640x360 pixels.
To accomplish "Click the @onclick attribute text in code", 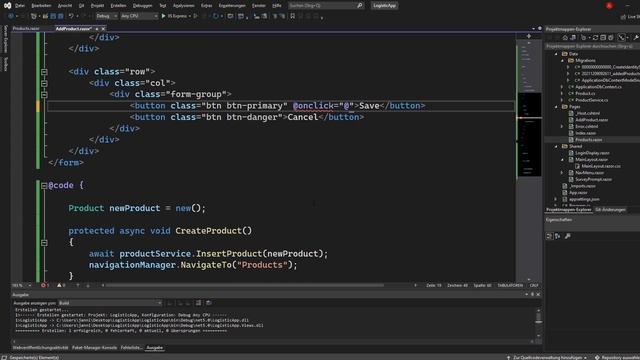I will (313, 106).
